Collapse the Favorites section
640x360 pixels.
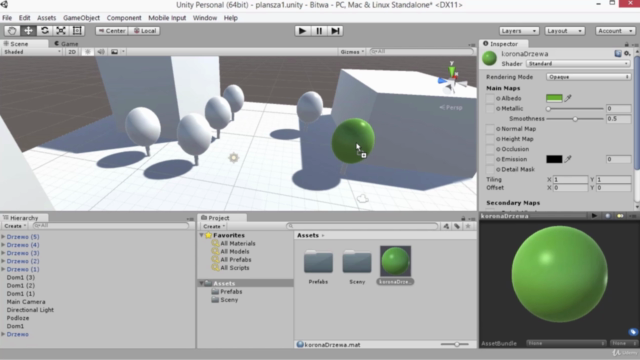pyautogui.click(x=202, y=236)
